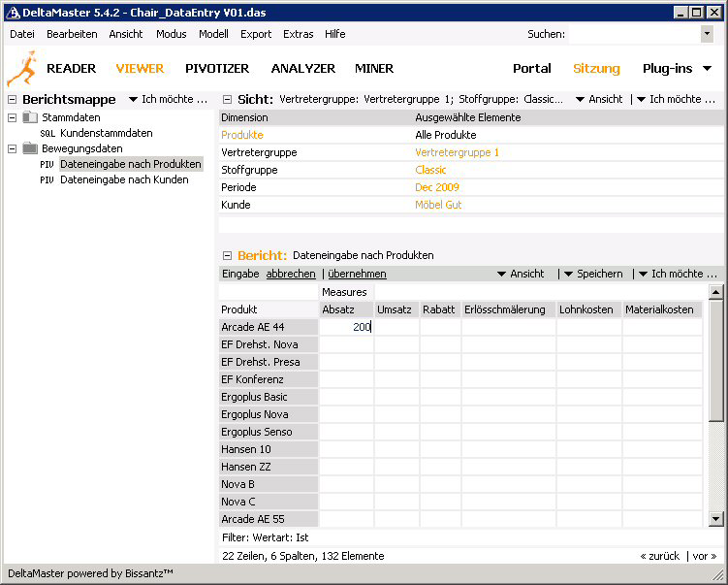Collapse the Sicht section

227,99
